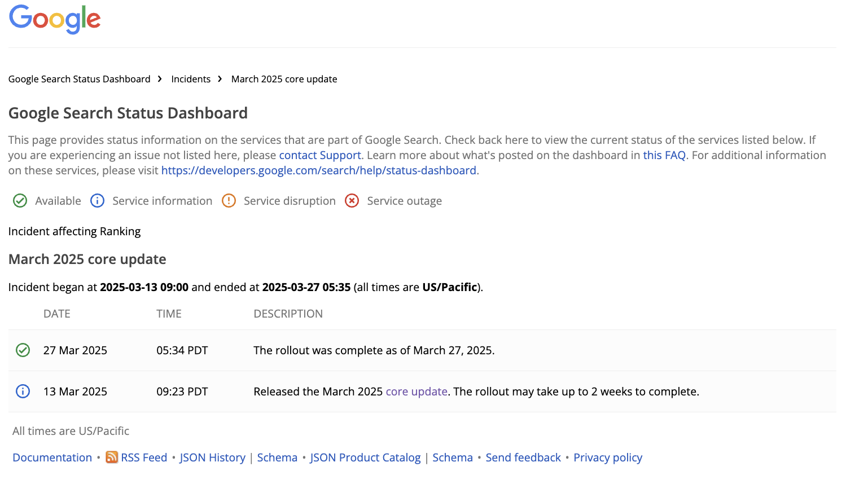Select the Google Search Status Dashboard breadcrumb
868x484 pixels.
[x=79, y=78]
